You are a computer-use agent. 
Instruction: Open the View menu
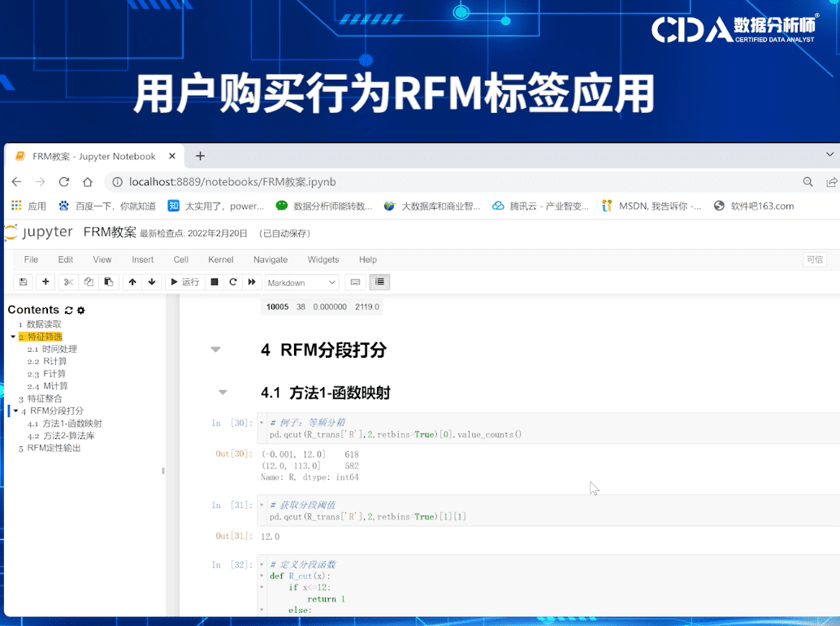(x=102, y=259)
